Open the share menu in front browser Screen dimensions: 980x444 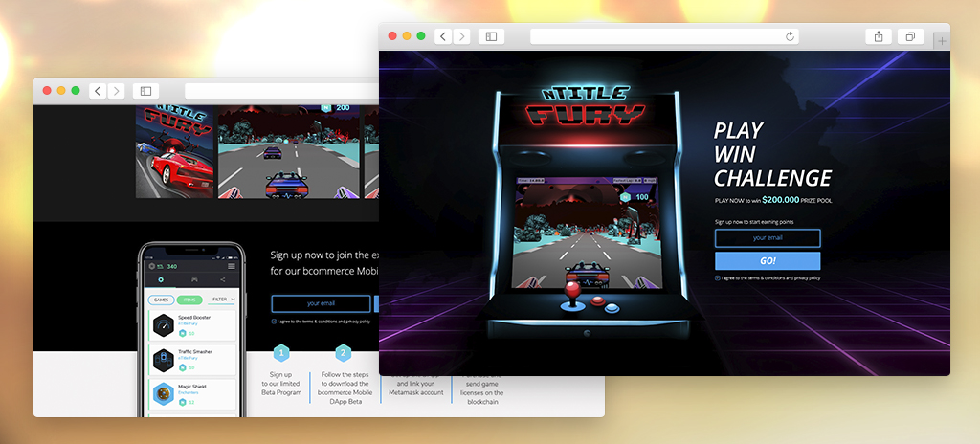pyautogui.click(x=878, y=36)
